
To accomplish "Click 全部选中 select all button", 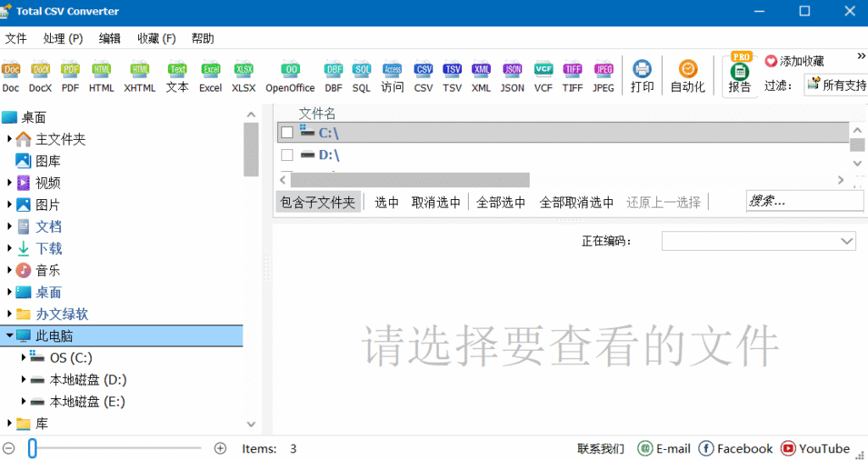I will (x=500, y=202).
